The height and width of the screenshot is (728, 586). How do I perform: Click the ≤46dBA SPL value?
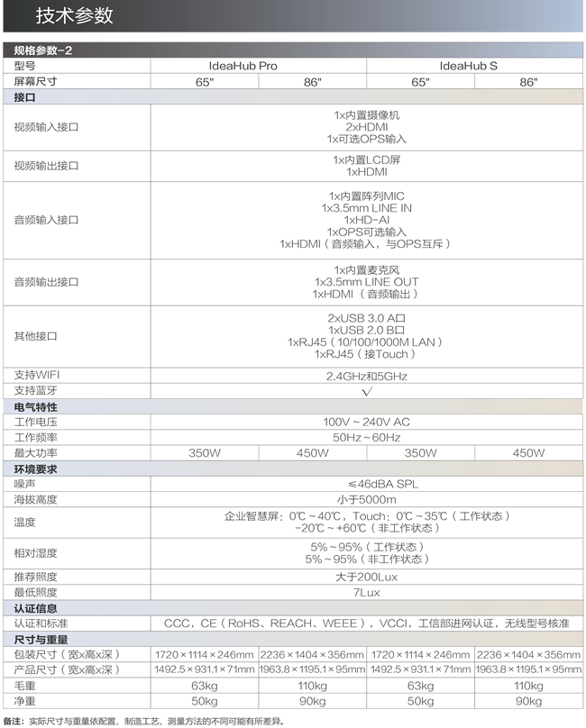[x=383, y=484]
